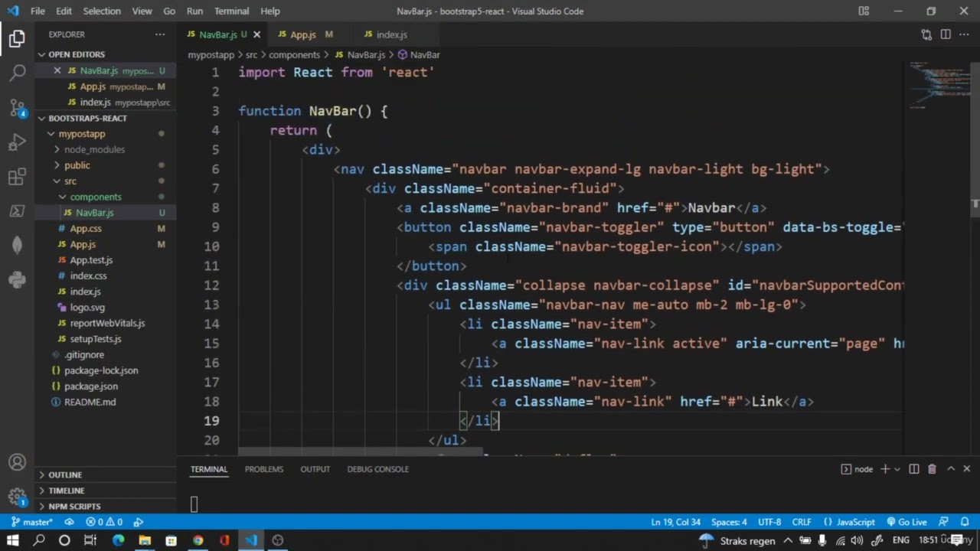Close NavBar.js in Open Editors list

tap(57, 70)
